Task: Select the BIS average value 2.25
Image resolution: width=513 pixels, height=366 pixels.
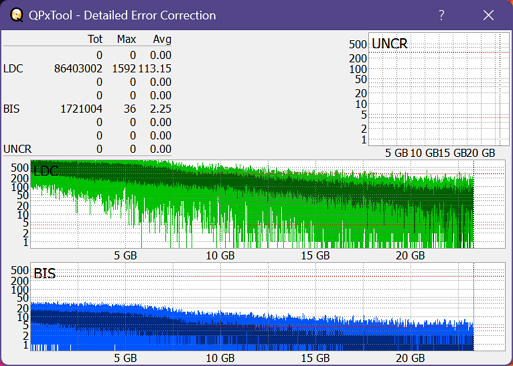Action: 161,109
